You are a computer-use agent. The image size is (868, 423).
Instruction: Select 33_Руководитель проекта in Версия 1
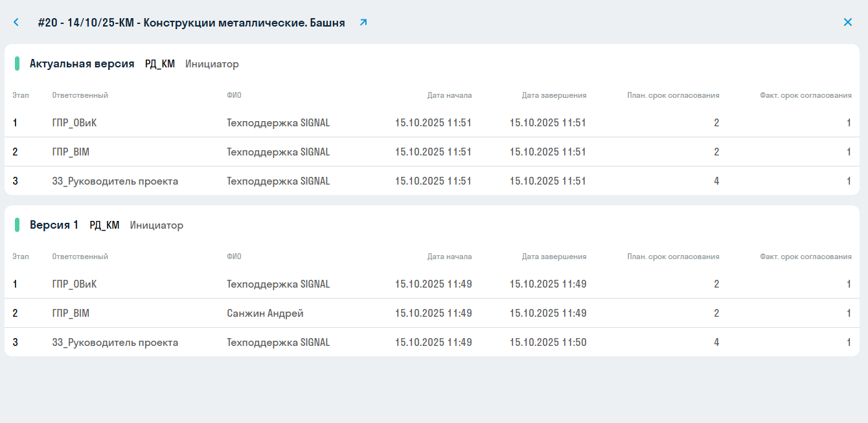point(115,342)
